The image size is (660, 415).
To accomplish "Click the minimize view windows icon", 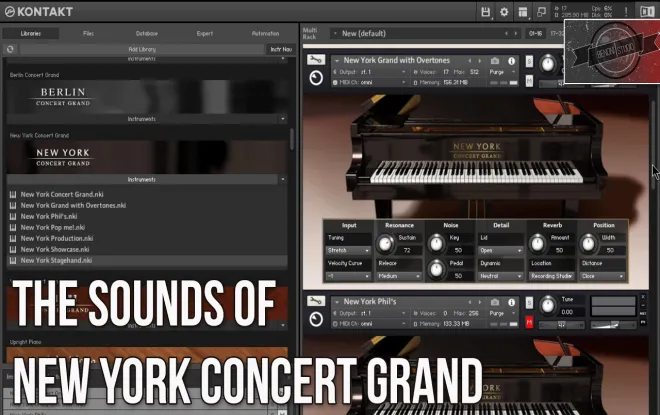I will click(x=541, y=12).
